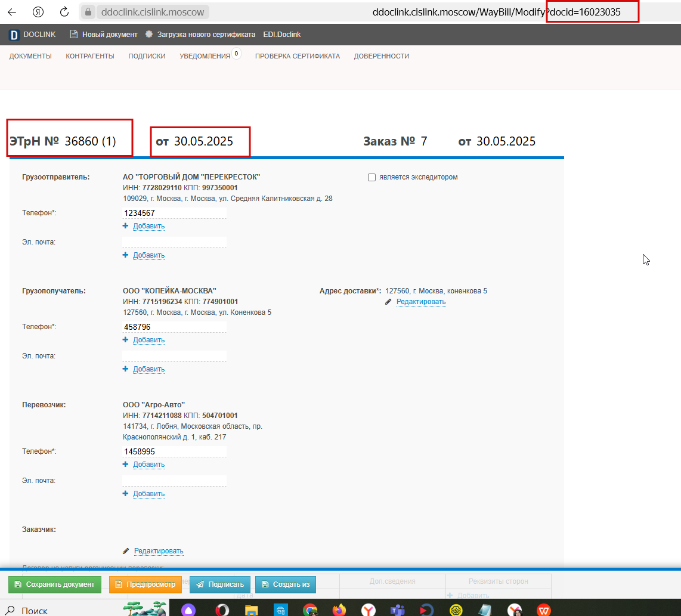Add email for Перевозчик via Добавить

coord(148,494)
